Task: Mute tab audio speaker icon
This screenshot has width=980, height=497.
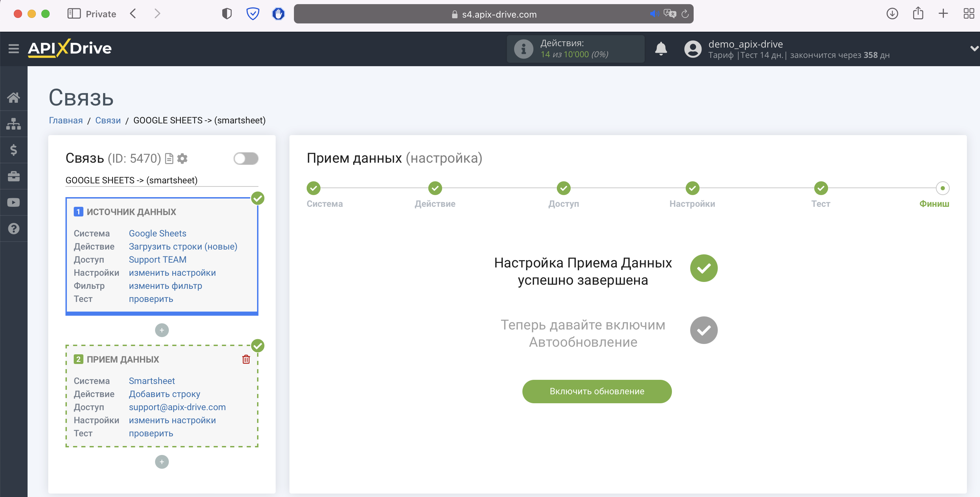Action: (x=654, y=14)
